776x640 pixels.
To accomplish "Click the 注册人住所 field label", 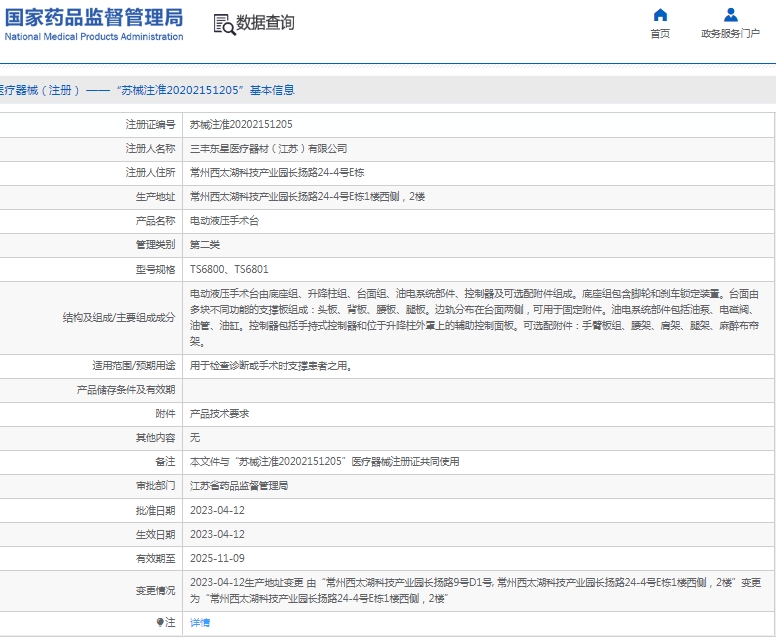I will pos(150,173).
